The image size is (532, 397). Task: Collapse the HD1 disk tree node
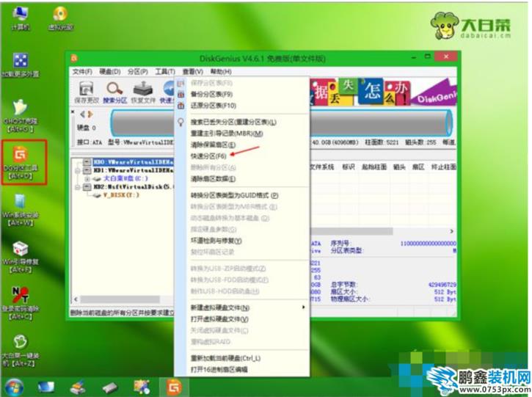point(78,170)
